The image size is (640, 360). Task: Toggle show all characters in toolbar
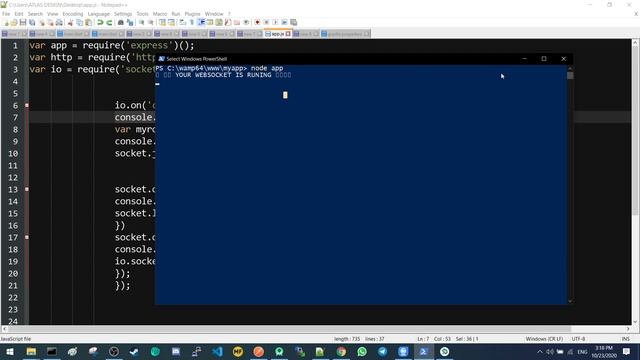tap(191, 22)
